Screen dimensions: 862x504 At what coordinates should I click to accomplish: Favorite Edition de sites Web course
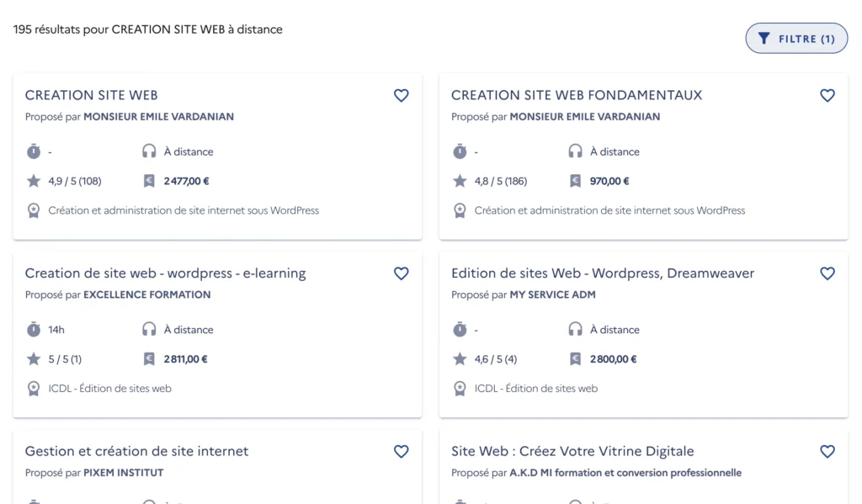click(827, 273)
